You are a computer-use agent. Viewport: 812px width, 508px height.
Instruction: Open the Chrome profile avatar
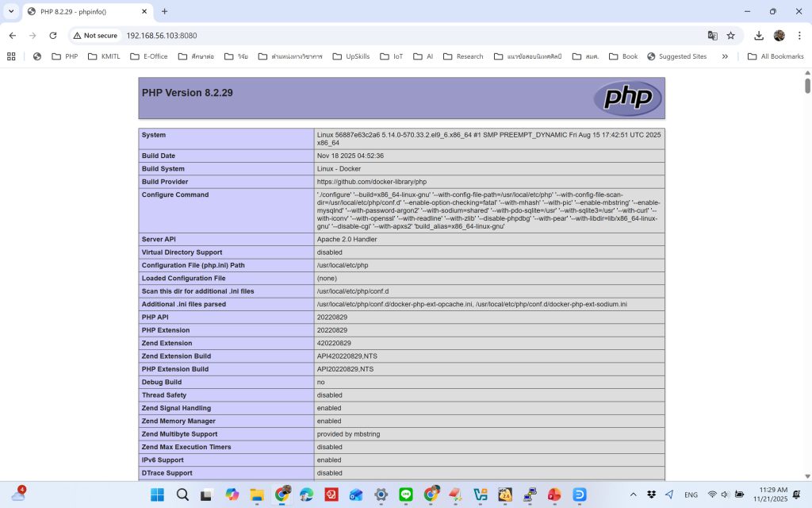coord(779,36)
